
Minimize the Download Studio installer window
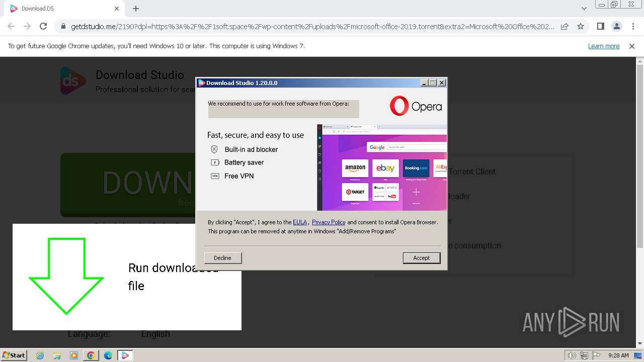(424, 83)
